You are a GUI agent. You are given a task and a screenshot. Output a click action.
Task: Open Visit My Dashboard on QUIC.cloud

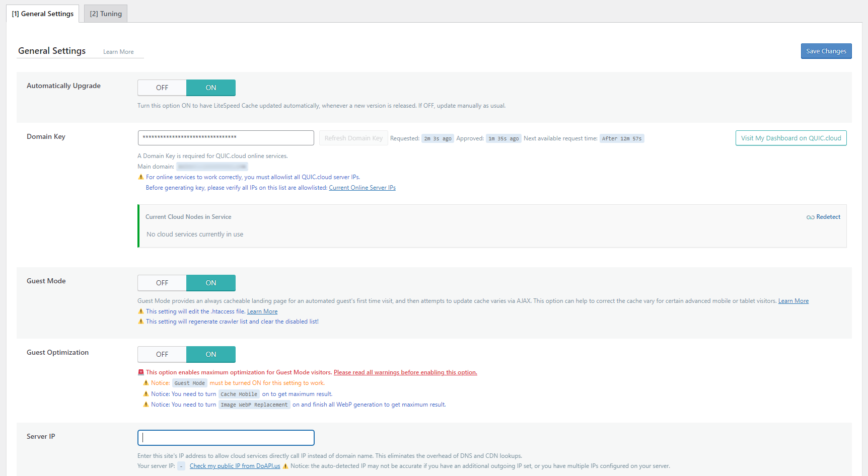[791, 137]
